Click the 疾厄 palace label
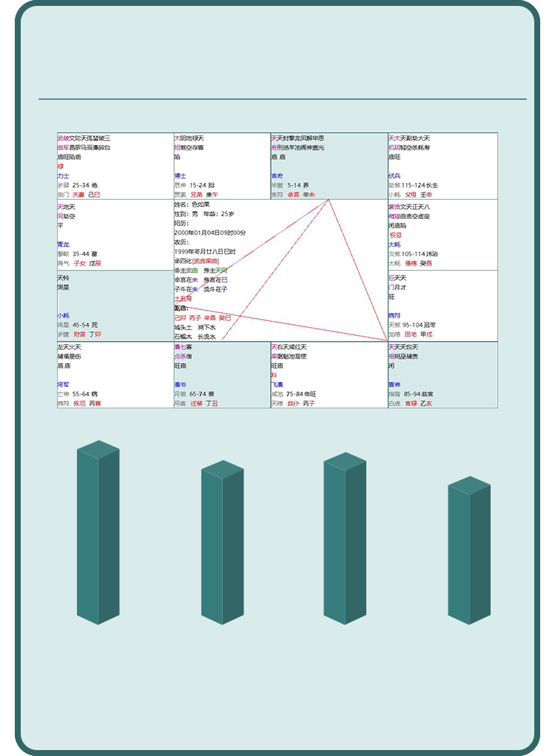The width and height of the screenshot is (555, 756). 79,403
